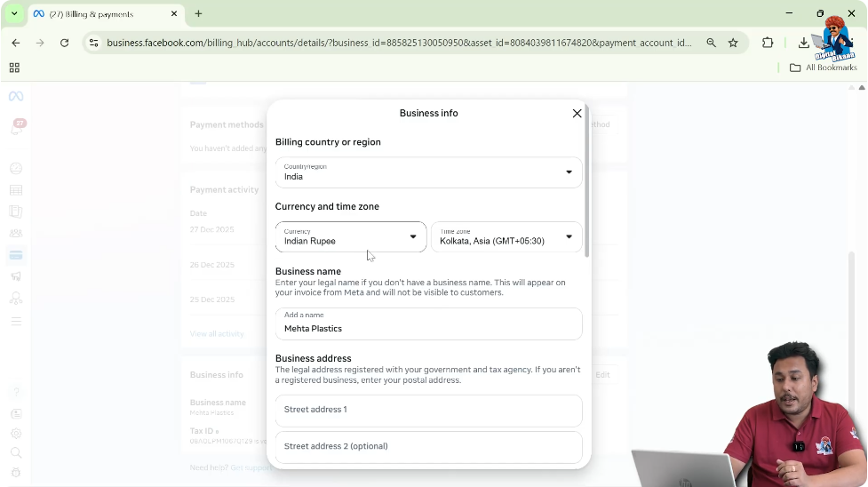Open the bug report icon in sidebar
868x487 pixels.
coord(16,473)
